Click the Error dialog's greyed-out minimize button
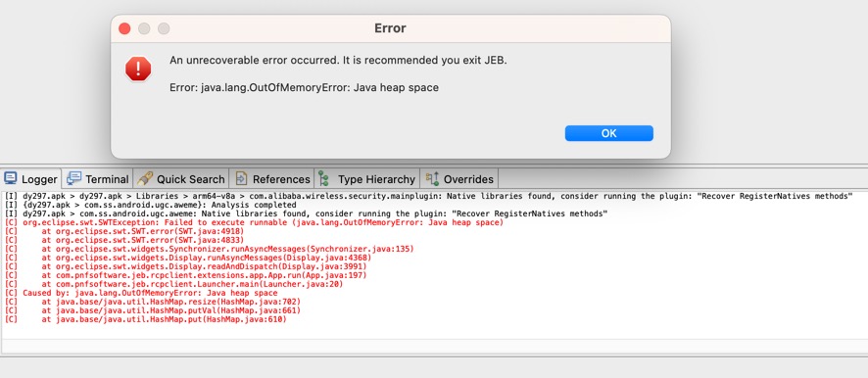The height and width of the screenshot is (378, 868). tap(144, 28)
